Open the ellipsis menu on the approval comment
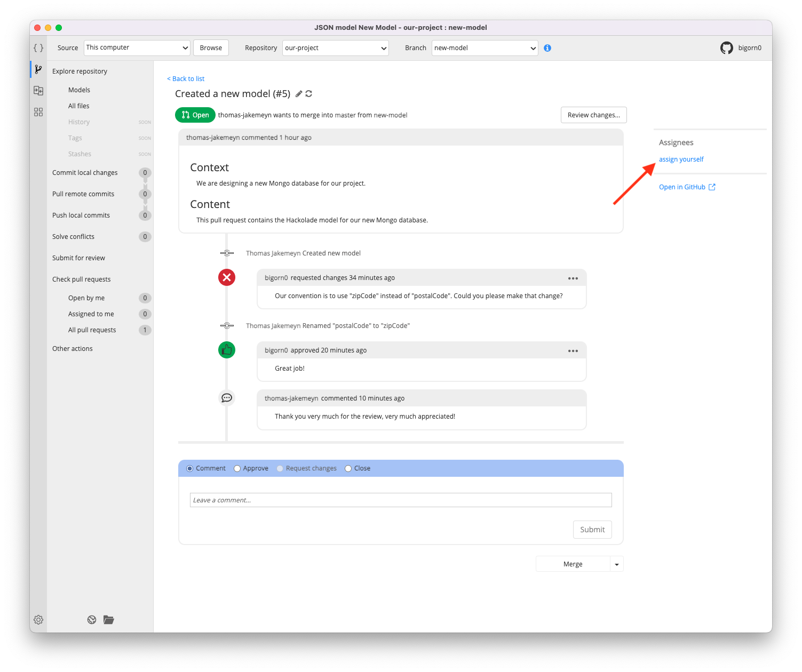 (x=573, y=350)
